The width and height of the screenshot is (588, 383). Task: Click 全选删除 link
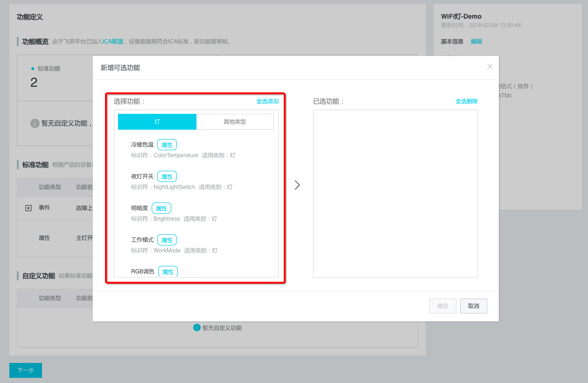(466, 101)
